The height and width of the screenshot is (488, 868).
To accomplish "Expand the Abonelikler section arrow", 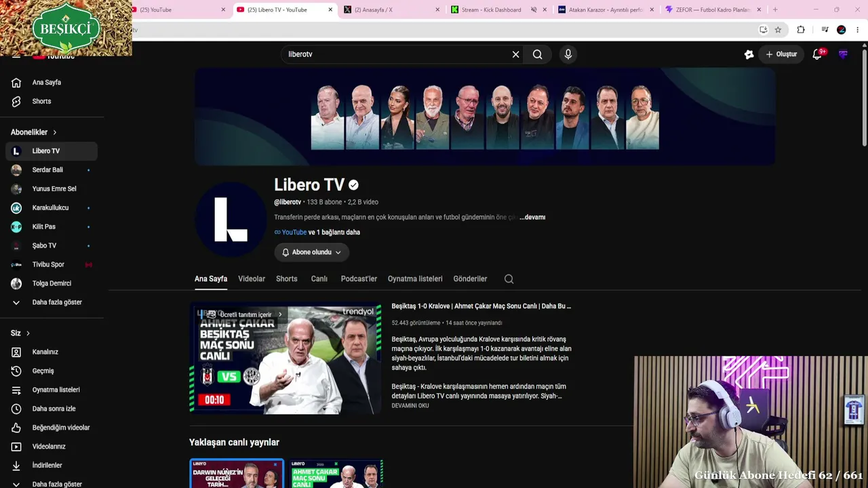I will tap(55, 132).
